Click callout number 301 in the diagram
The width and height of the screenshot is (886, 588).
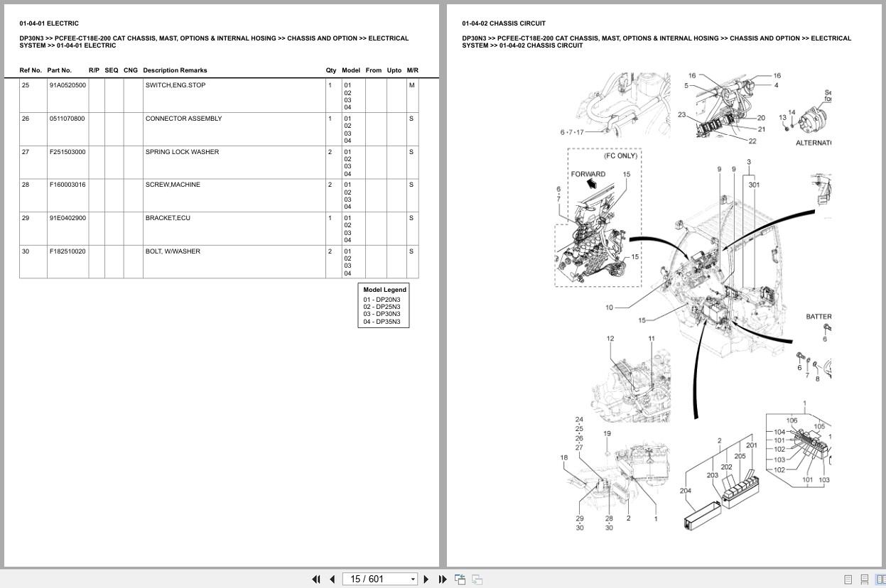(754, 185)
